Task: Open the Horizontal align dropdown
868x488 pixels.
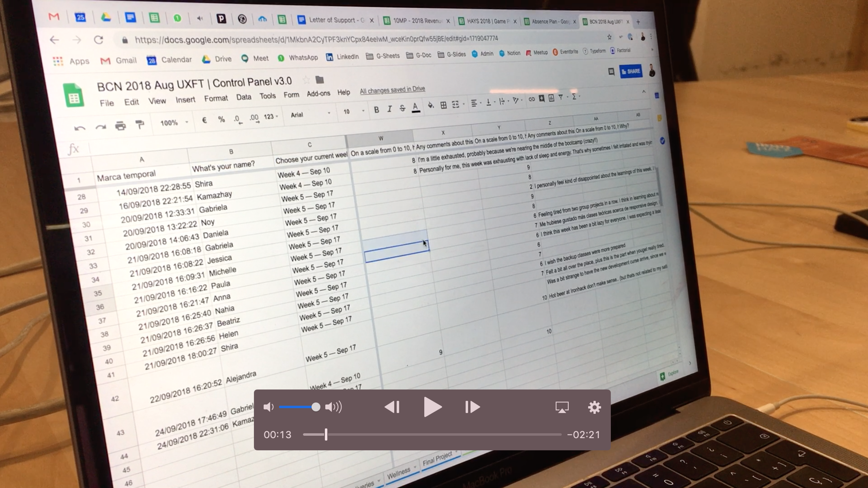Action: pyautogui.click(x=475, y=103)
